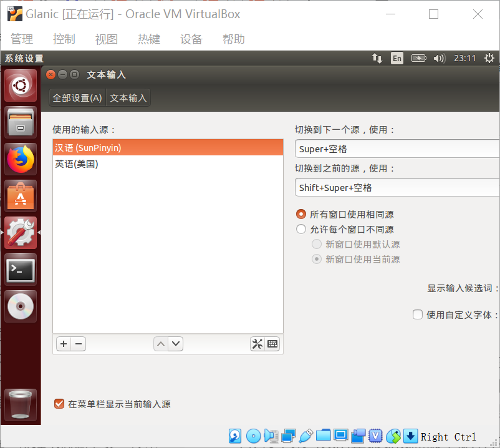Launch the Terminal from the dock
Image resolution: width=500 pixels, height=448 pixels.
(x=21, y=270)
